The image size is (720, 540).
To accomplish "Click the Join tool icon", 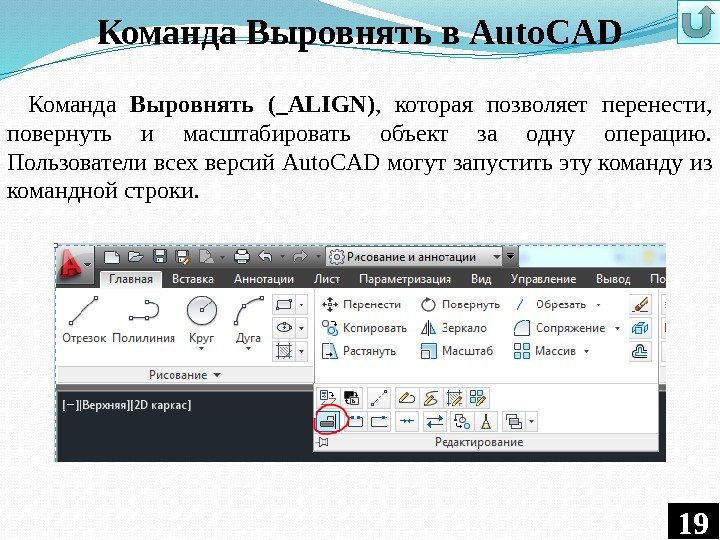I will coord(407,421).
